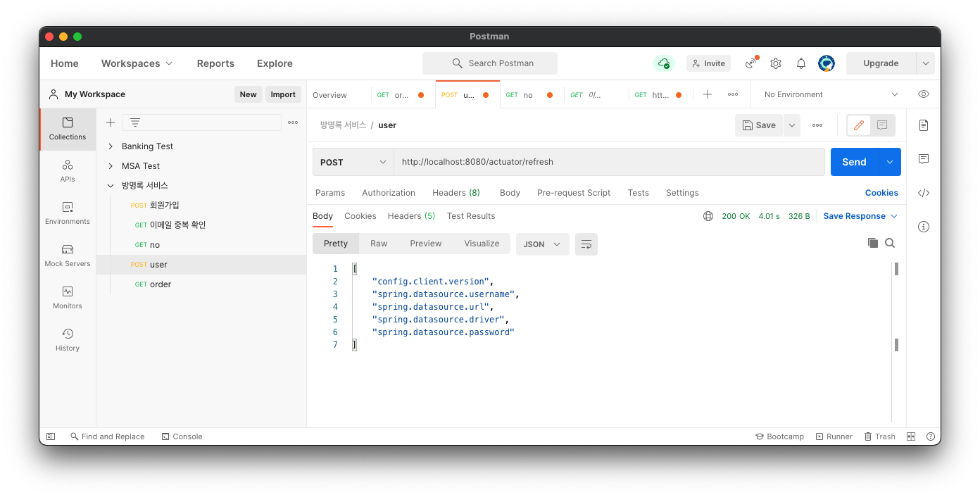Click the New button
The image size is (980, 497).
click(x=249, y=94)
